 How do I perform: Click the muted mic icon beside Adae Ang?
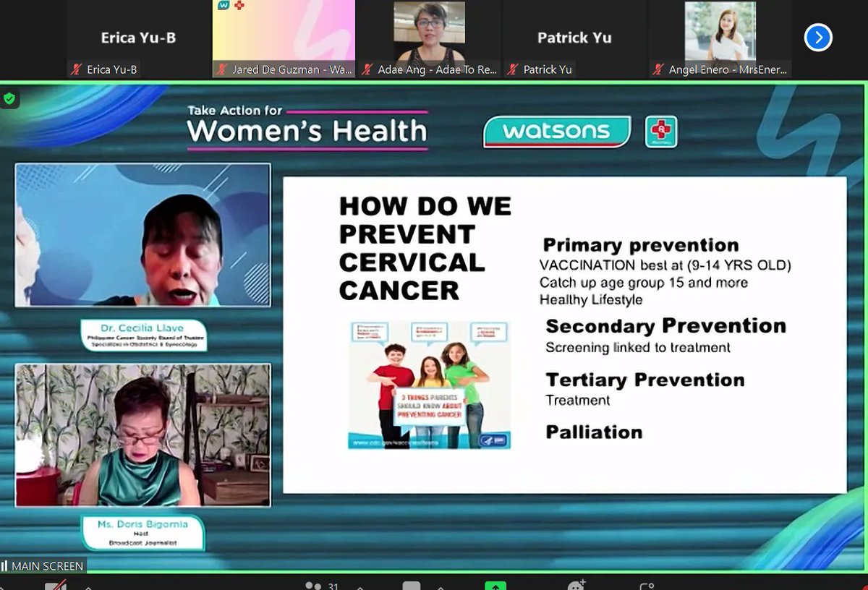[367, 70]
